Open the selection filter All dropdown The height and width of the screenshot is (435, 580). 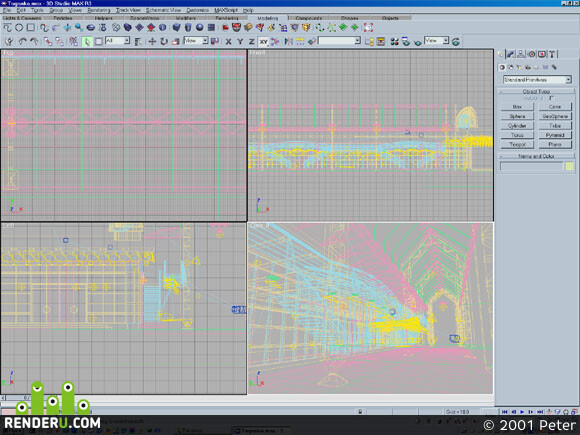(118, 41)
